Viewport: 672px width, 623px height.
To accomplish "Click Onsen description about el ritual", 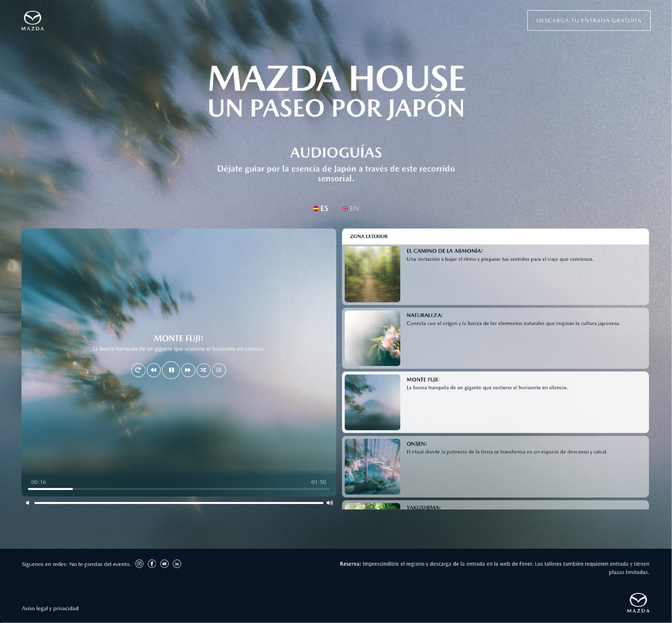I will point(507,452).
